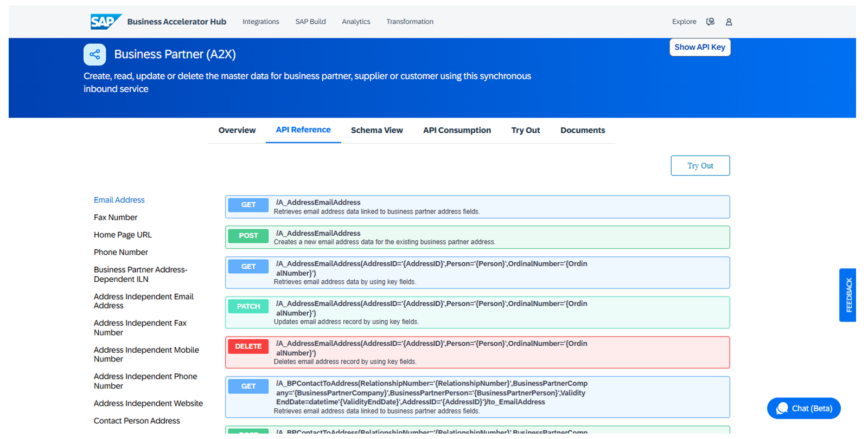868x439 pixels.
Task: Click the 'Updates email address record by using key fields.' text
Action: pos(346,322)
